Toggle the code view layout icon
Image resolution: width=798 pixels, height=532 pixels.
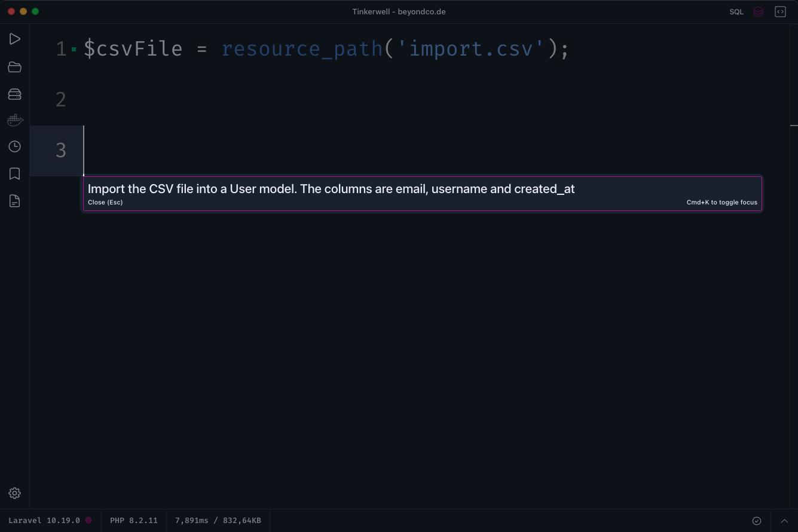coord(780,12)
